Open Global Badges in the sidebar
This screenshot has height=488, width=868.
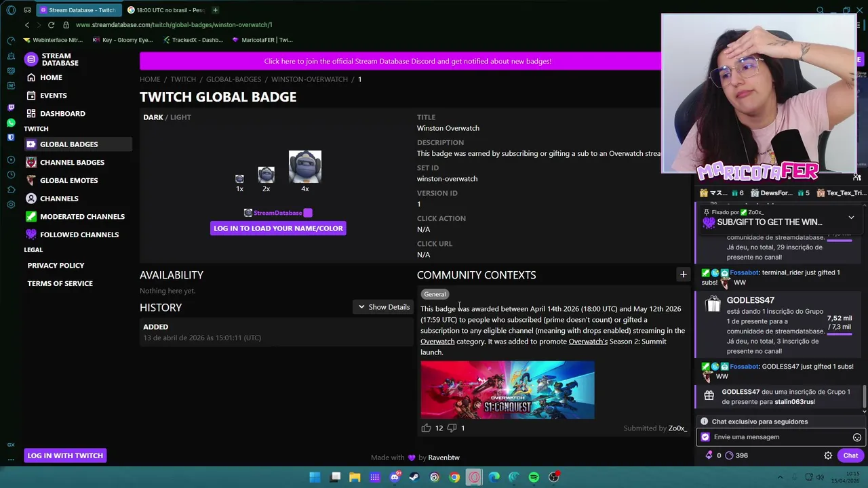78,144
